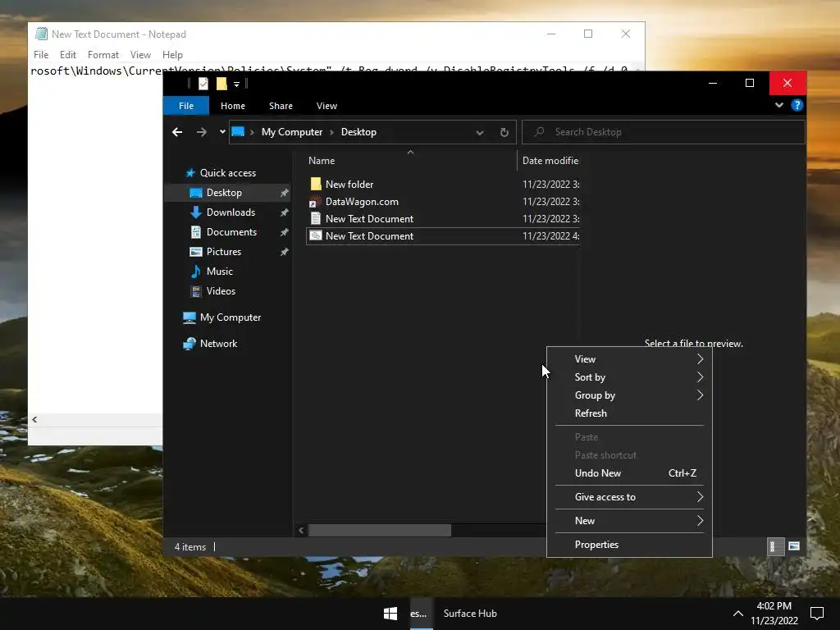Go forward with the right arrow
The image size is (840, 630).
(202, 132)
